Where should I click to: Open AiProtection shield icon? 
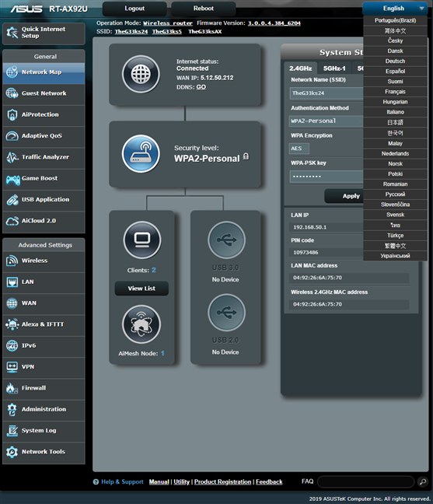click(12, 114)
